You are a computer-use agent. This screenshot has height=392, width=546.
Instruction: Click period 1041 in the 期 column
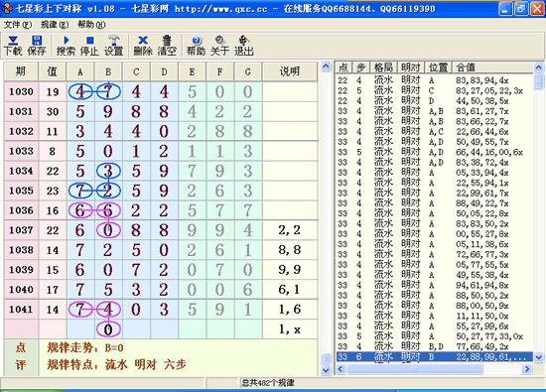tap(21, 310)
